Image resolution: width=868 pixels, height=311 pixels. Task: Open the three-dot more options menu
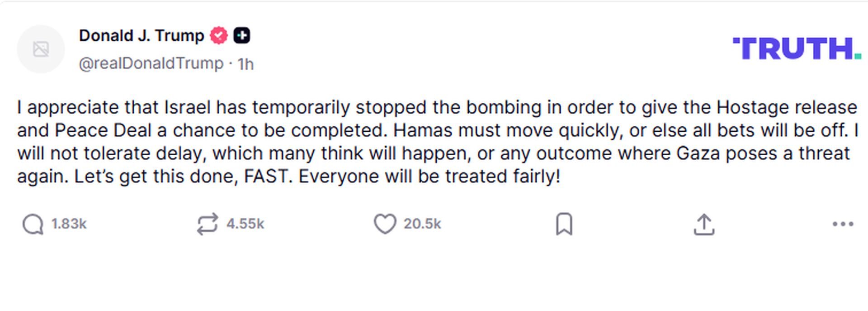[x=843, y=224]
